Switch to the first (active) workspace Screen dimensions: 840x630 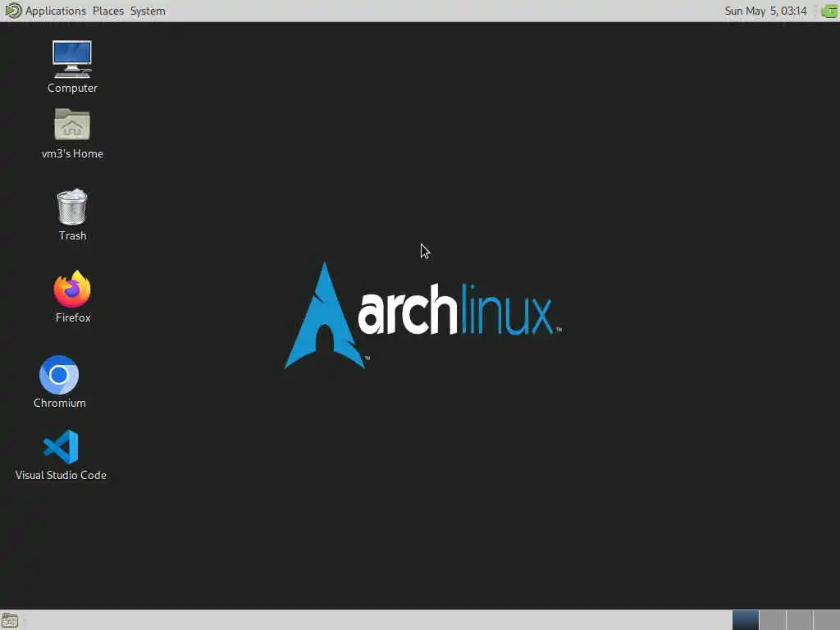pyautogui.click(x=745, y=620)
